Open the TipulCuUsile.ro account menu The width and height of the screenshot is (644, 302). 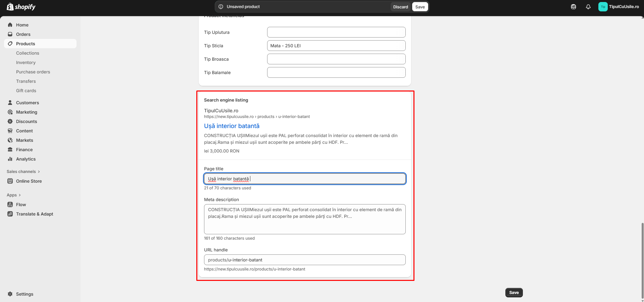coord(618,7)
